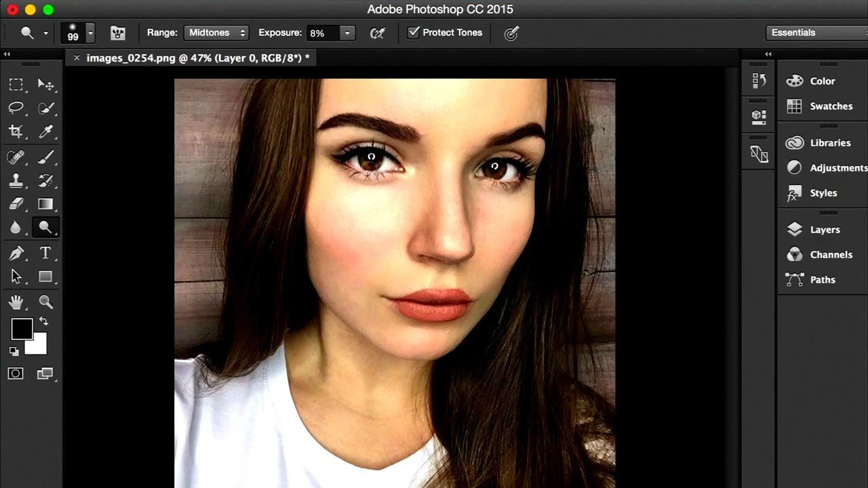Open the brush preset picker arrow

pyautogui.click(x=90, y=33)
